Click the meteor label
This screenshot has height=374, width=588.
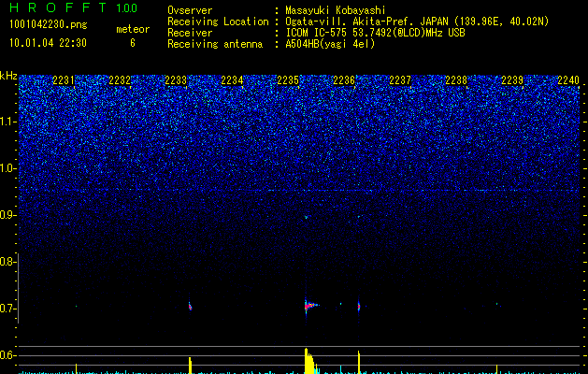133,29
